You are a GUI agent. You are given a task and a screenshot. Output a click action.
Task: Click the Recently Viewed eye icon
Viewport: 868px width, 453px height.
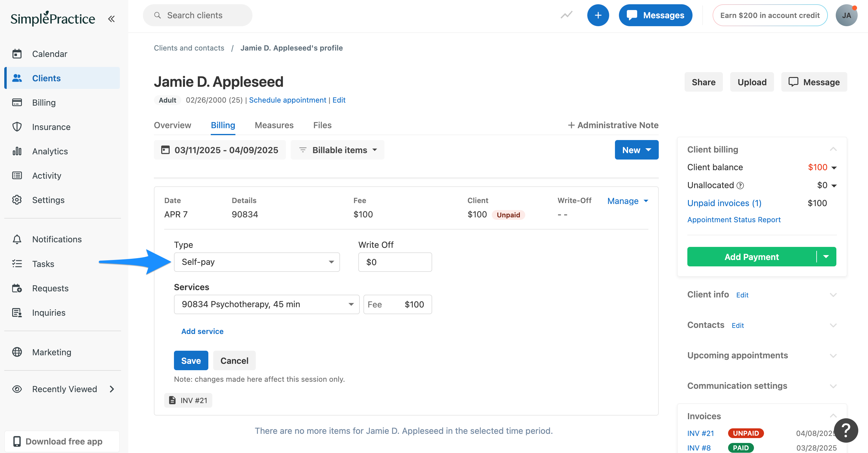17,389
